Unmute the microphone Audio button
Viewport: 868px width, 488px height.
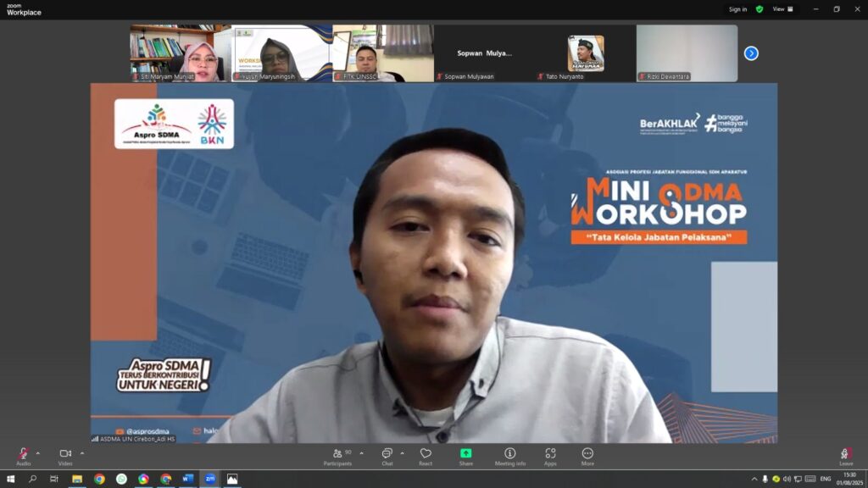click(x=23, y=457)
